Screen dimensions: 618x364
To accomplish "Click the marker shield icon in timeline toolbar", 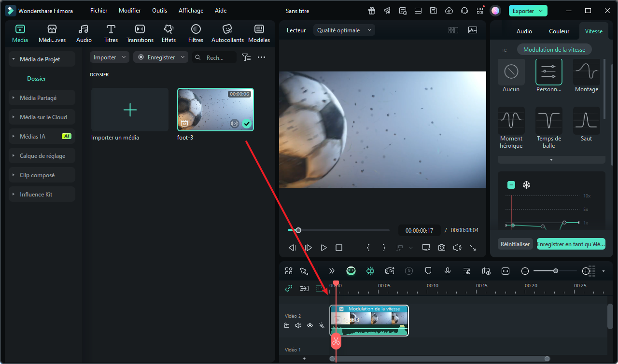I will click(x=428, y=271).
